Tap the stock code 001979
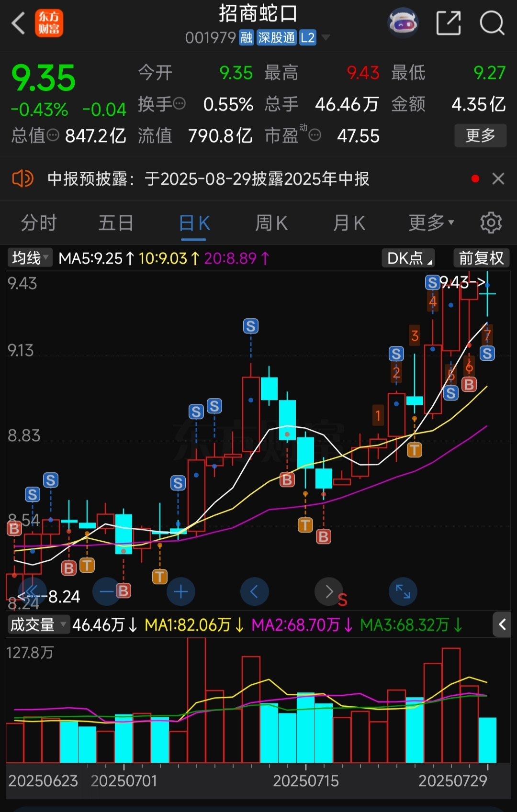 [211, 38]
